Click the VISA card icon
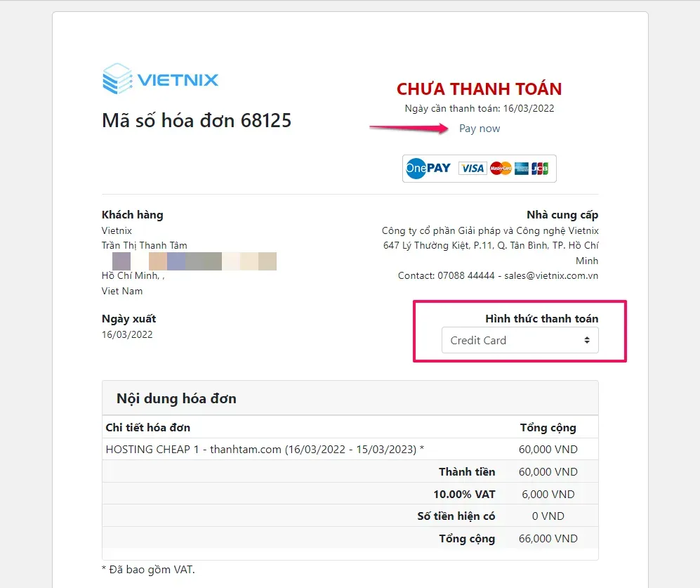700x588 pixels. (x=473, y=169)
